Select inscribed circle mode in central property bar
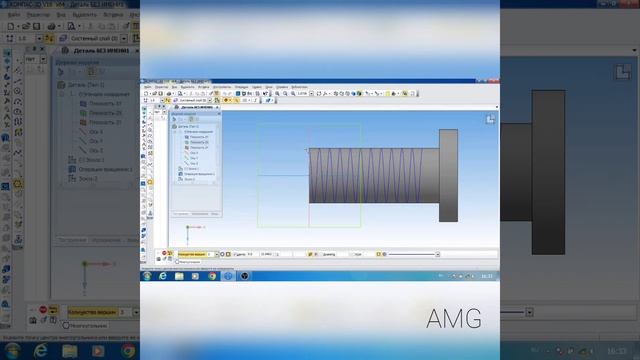The image size is (640, 360). [x=222, y=254]
